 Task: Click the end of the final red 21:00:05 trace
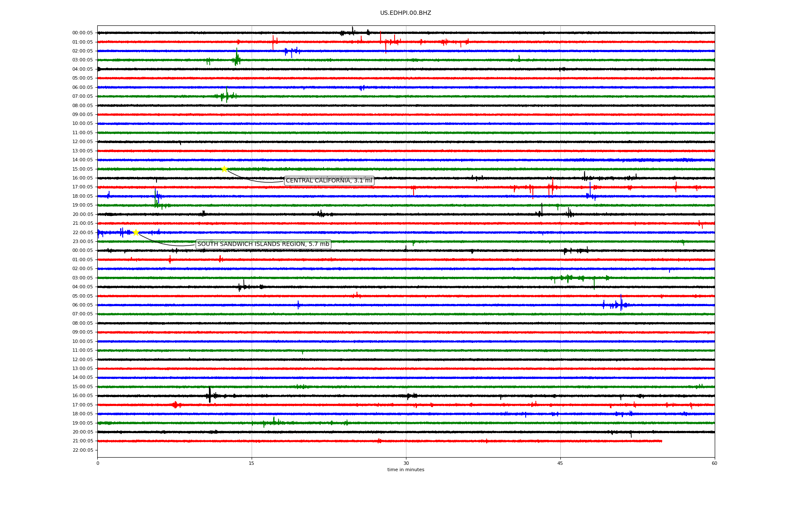661,441
